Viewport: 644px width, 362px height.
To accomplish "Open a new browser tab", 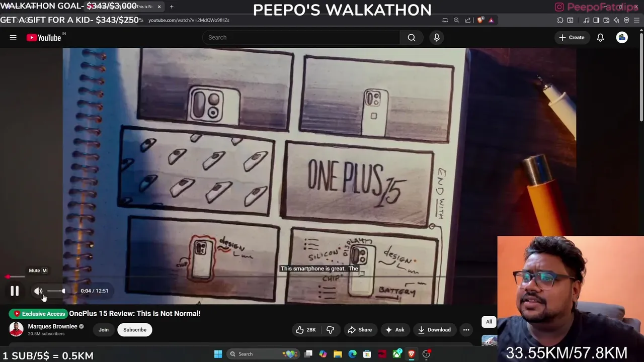I will point(172,7).
